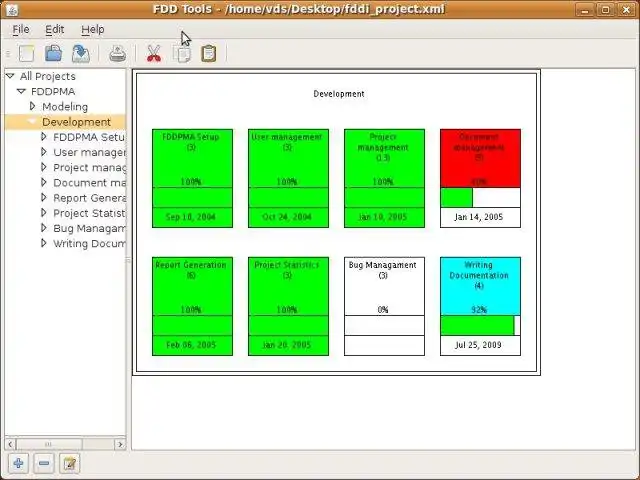Select Bug Managament tree row
The height and width of the screenshot is (480, 640).
click(x=89, y=228)
